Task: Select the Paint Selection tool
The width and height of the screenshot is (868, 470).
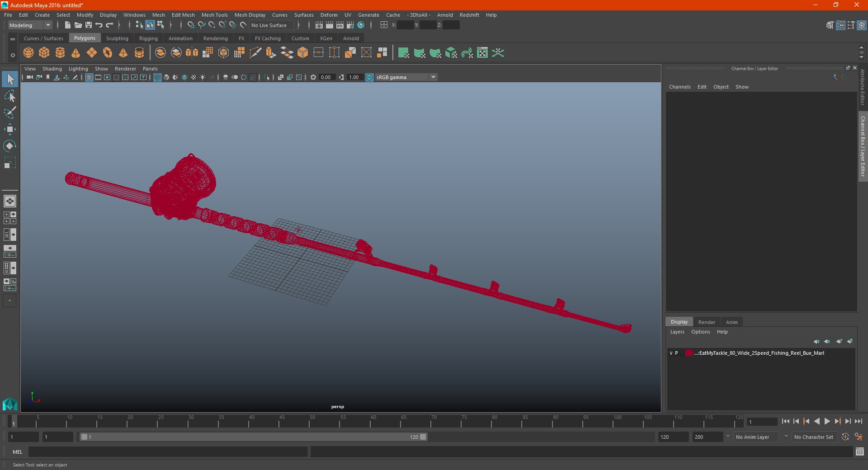Action: (x=10, y=113)
